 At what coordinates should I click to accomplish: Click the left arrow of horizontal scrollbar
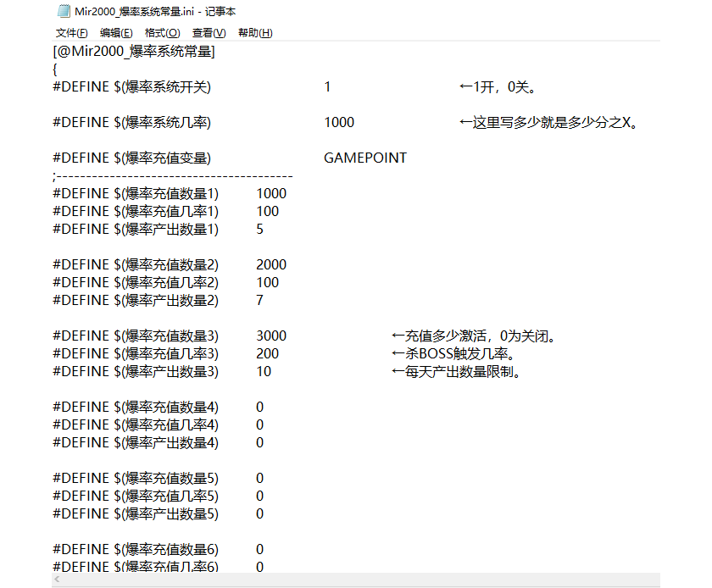click(x=55, y=580)
